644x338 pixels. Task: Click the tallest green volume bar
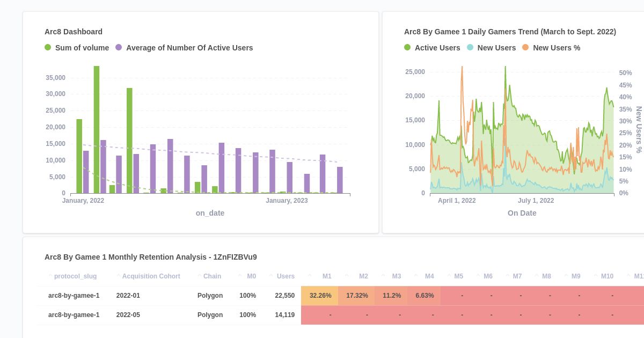(x=97, y=129)
